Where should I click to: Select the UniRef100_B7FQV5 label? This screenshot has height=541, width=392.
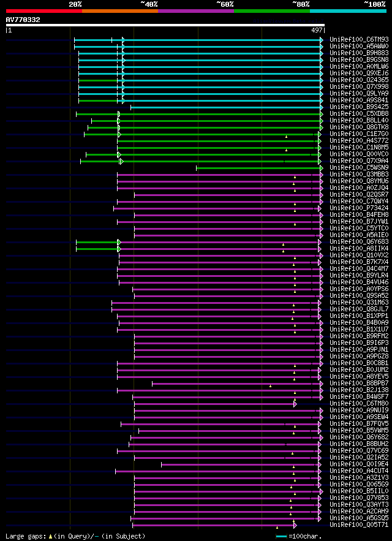[359, 423]
